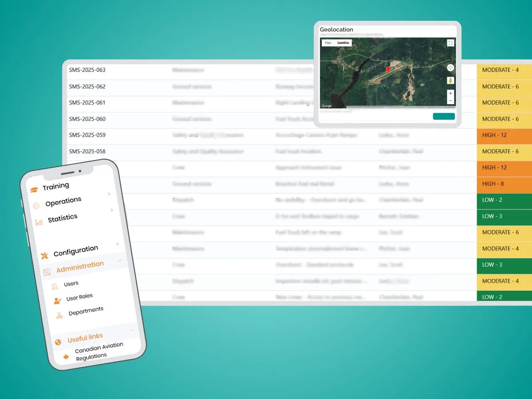The height and width of the screenshot is (399, 532).
Task: Select Satellite map view
Action: pos(343,43)
